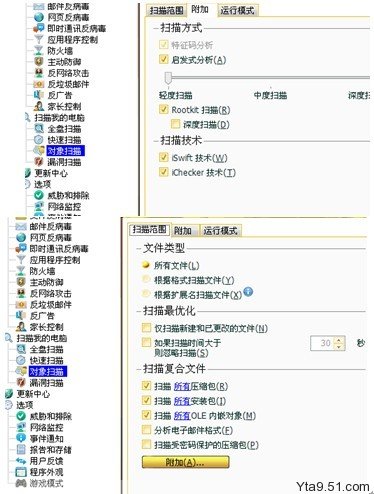
Task: Click the yellow 附加(A)... button
Action: [x=185, y=462]
